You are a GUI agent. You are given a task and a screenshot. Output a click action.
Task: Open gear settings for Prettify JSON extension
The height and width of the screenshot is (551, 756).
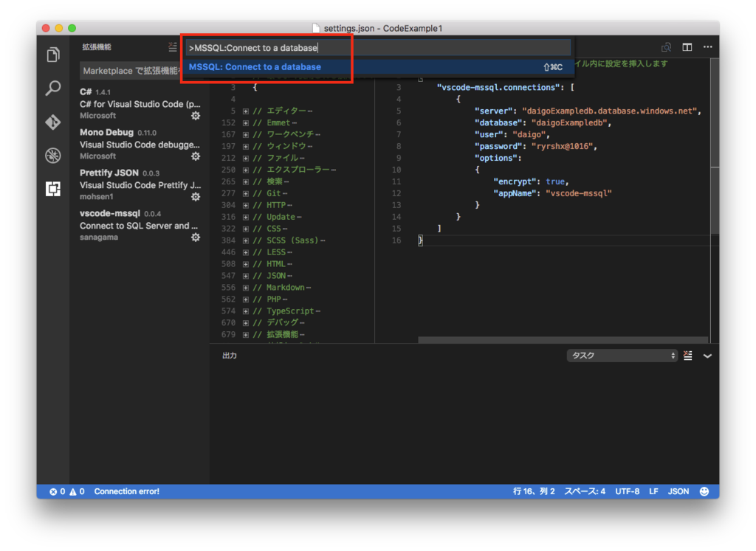point(195,196)
